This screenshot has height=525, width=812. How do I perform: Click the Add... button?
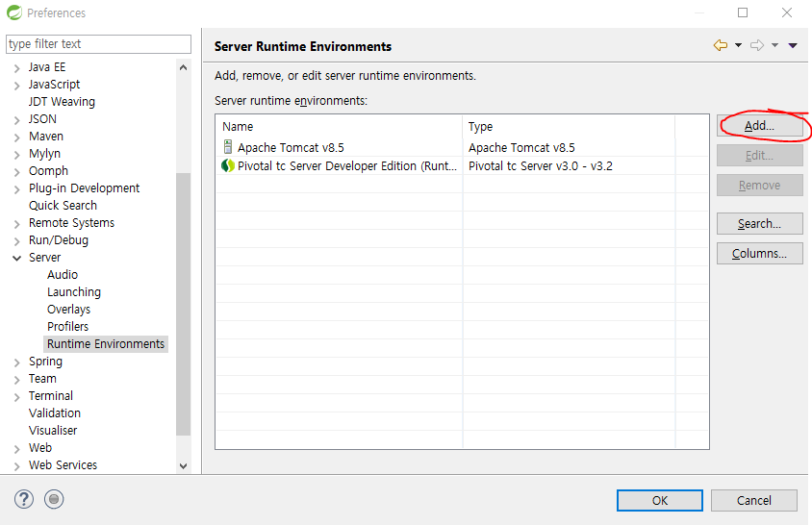click(x=760, y=126)
